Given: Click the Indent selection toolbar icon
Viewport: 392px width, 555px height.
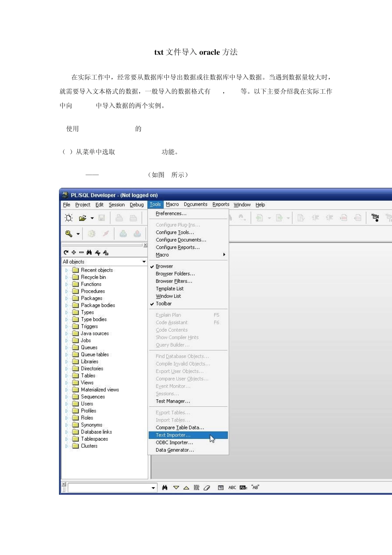Looking at the screenshot, I should (x=315, y=218).
